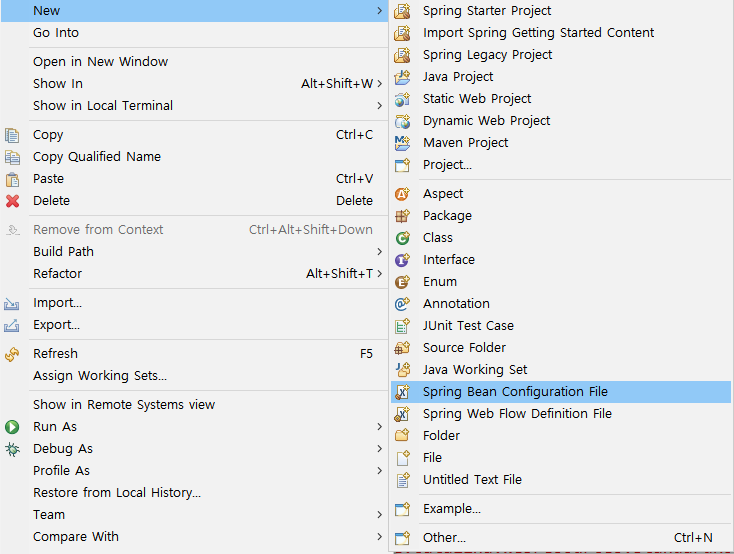Click the Annotation @ icon
The image size is (734, 554).
click(402, 304)
